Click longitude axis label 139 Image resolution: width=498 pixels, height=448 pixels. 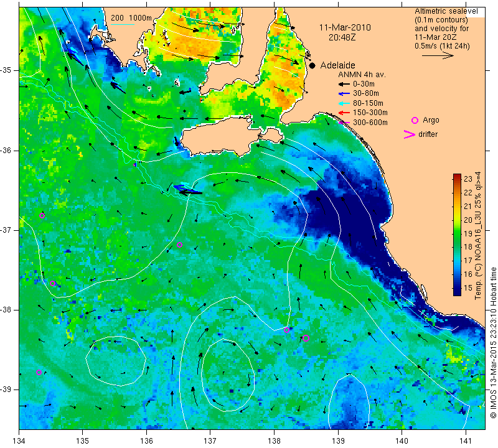pos(338,441)
